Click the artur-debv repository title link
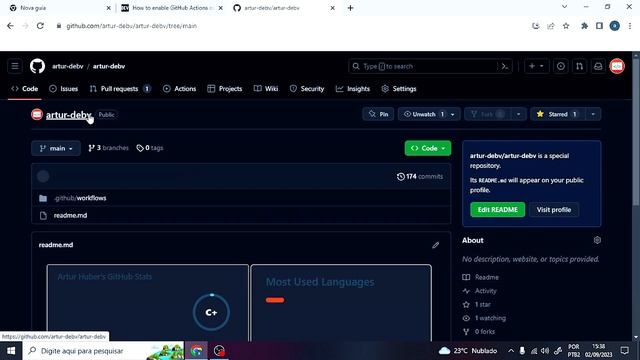The height and width of the screenshot is (360, 640). click(x=69, y=115)
